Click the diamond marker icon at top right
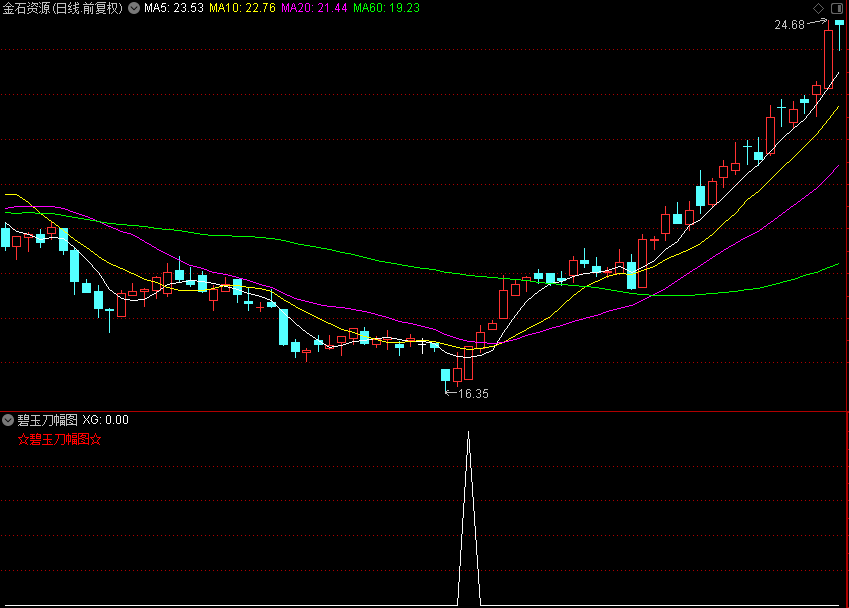The height and width of the screenshot is (608, 849). pyautogui.click(x=818, y=8)
